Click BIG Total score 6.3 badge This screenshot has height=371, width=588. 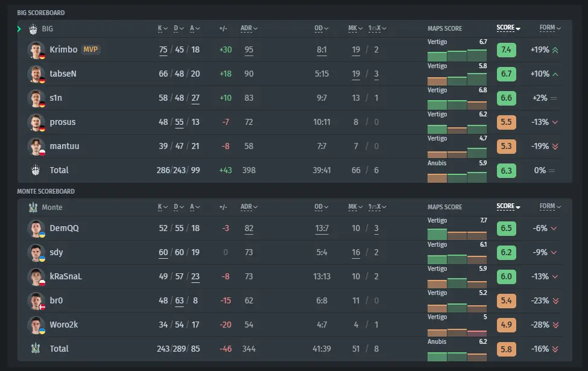tap(506, 171)
